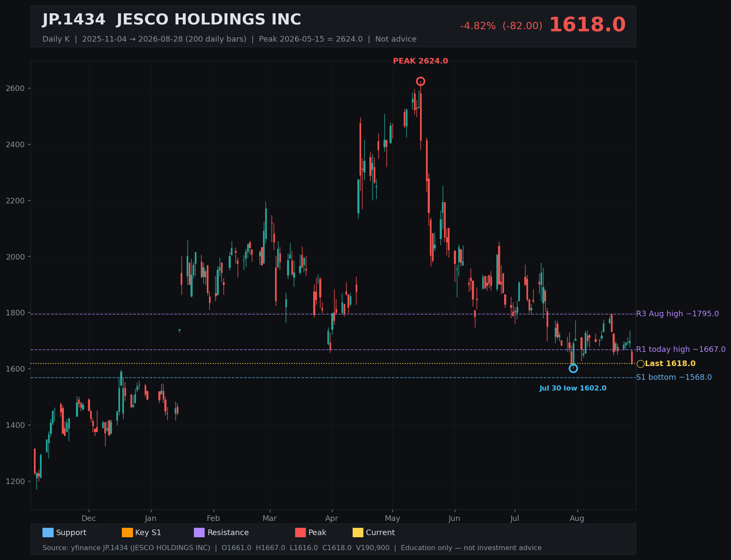731x560 pixels.
Task: Select the "PEAK 2624.0" annotation label
Action: pos(420,61)
